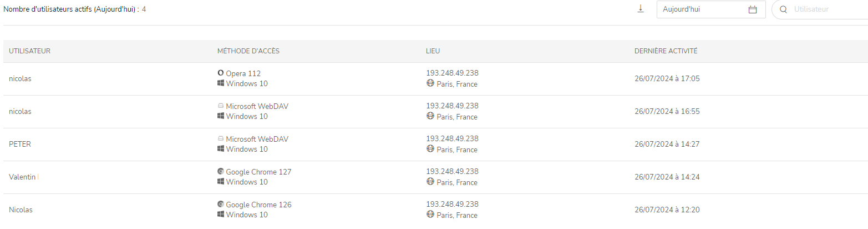Click the Opera 112 browser icon

click(221, 73)
